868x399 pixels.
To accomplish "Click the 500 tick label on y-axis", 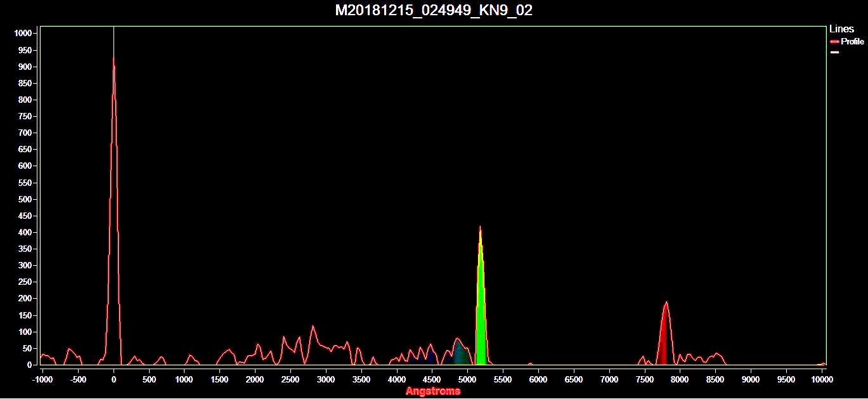I will pos(25,199).
